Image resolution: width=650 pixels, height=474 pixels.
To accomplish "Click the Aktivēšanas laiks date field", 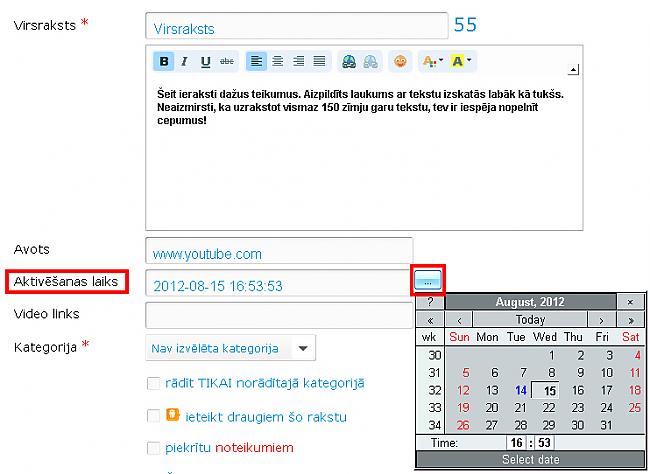I will click(x=278, y=283).
